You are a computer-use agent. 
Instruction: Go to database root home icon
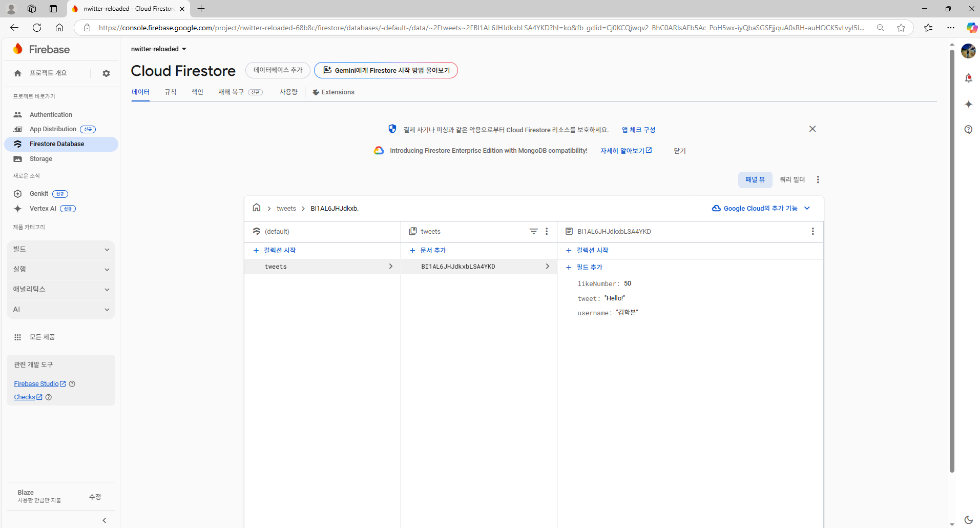tap(257, 208)
